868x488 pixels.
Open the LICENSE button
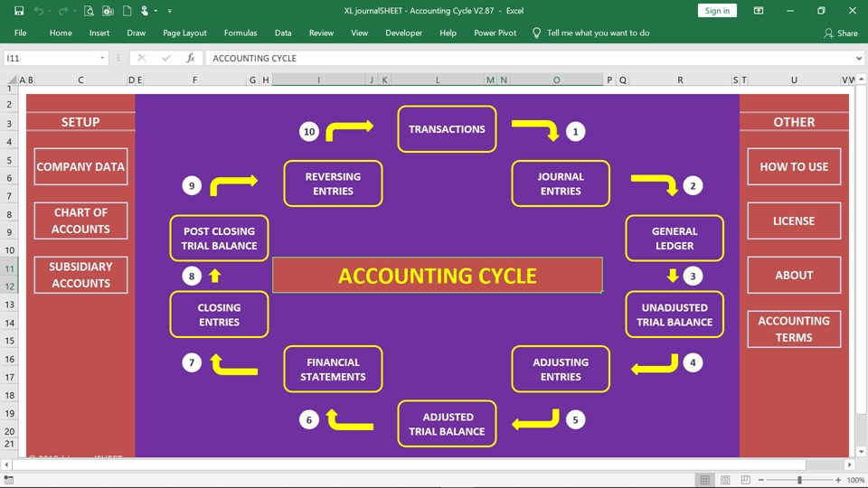[794, 221]
